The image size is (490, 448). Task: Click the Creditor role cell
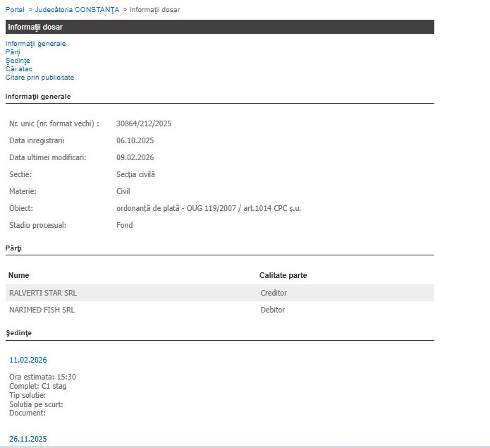[x=274, y=293]
